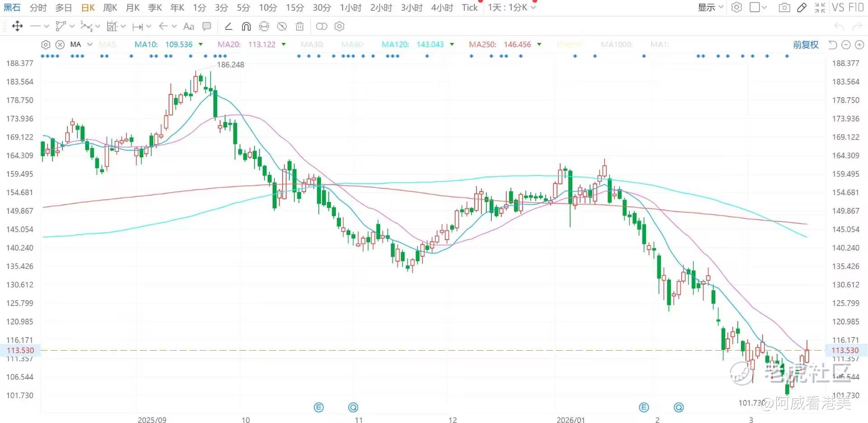
Task: Switch to 周K weekly chart tab
Action: point(110,8)
